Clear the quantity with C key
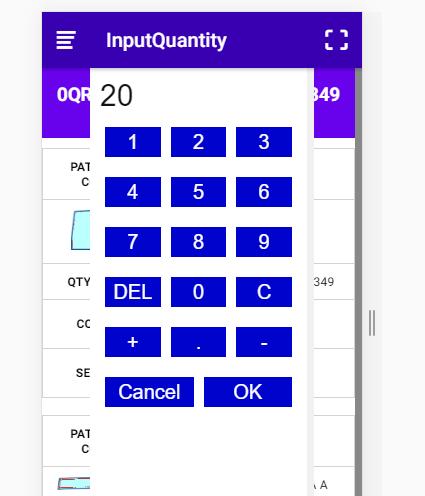Image resolution: width=425 pixels, height=496 pixels. 264,292
